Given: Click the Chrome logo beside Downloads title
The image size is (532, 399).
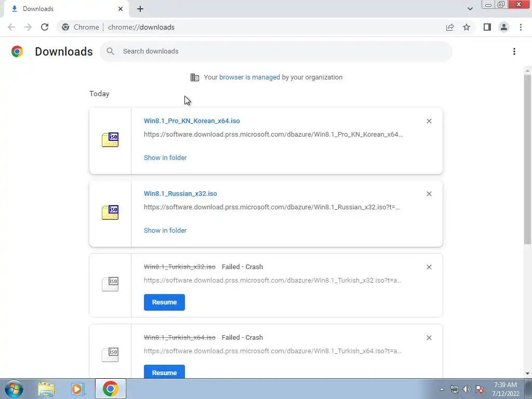Looking at the screenshot, I should (17, 51).
